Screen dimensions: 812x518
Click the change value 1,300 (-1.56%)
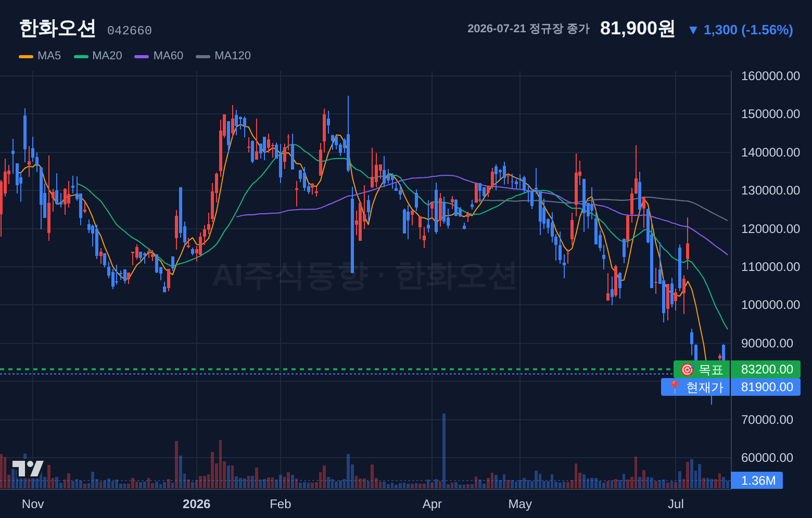pyautogui.click(x=748, y=30)
